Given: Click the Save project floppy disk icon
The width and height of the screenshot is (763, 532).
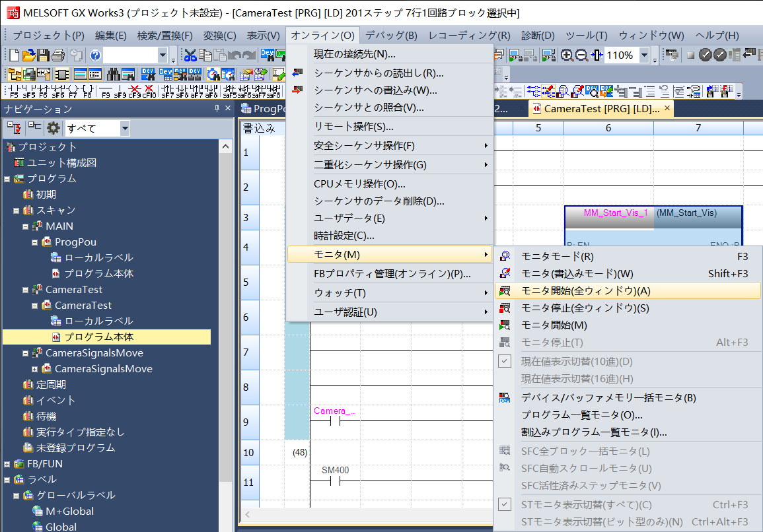Looking at the screenshot, I should click(43, 55).
